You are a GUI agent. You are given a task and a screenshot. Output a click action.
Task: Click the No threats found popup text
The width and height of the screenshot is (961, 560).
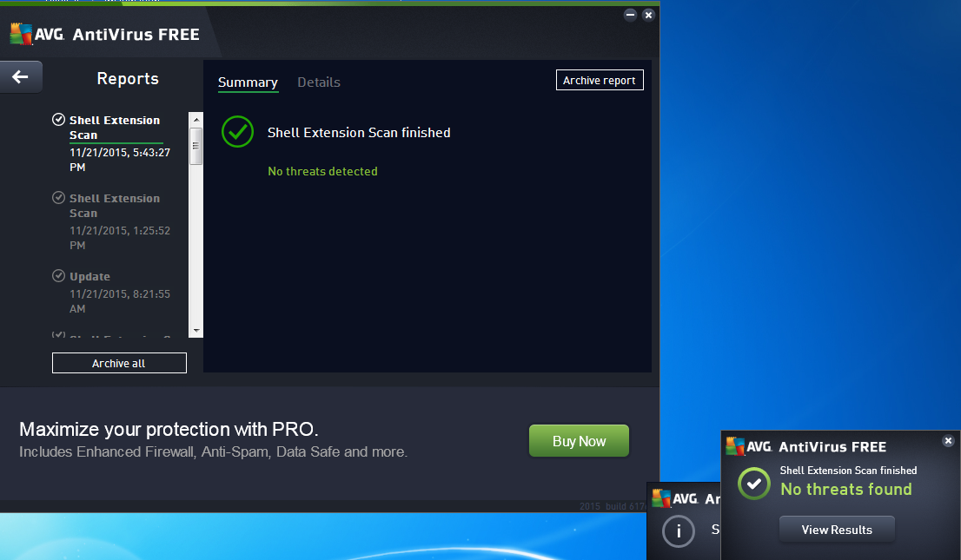[845, 489]
